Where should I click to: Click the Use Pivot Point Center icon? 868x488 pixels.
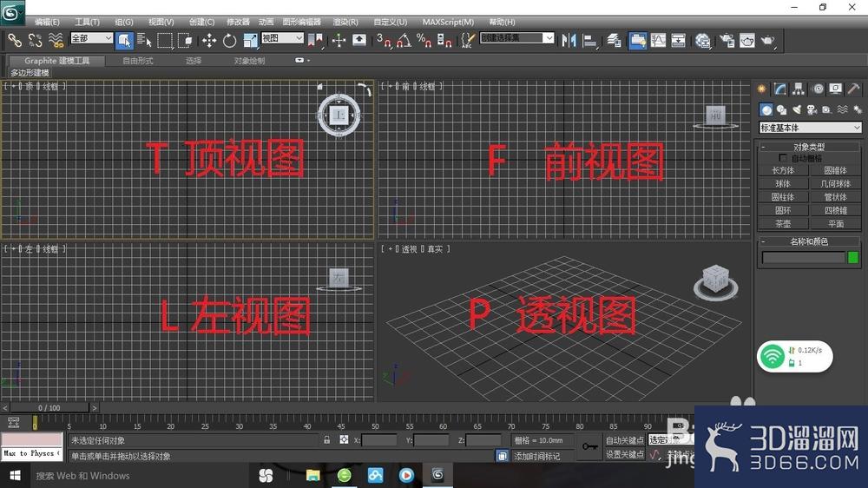(x=315, y=40)
